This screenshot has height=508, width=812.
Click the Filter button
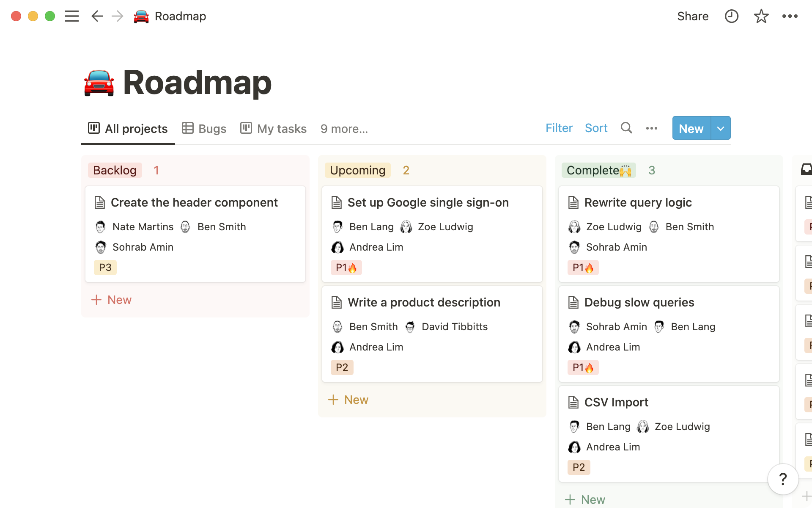click(x=559, y=127)
